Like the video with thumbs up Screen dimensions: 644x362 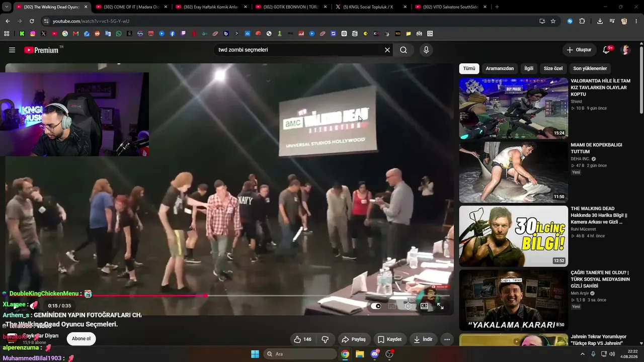point(303,339)
